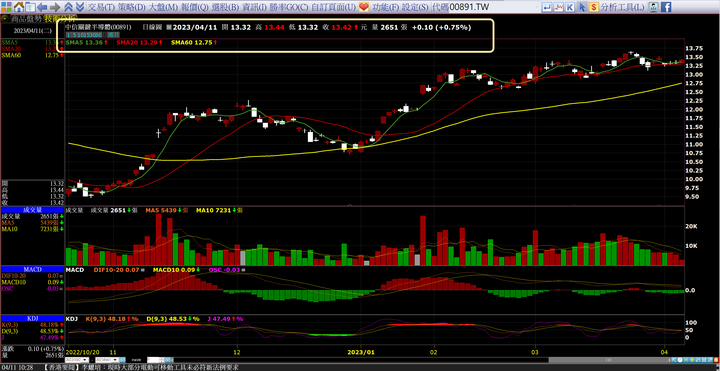This screenshot has width=720, height=371.
Task: Select the pointer cursor tool
Action: [x=582, y=7]
